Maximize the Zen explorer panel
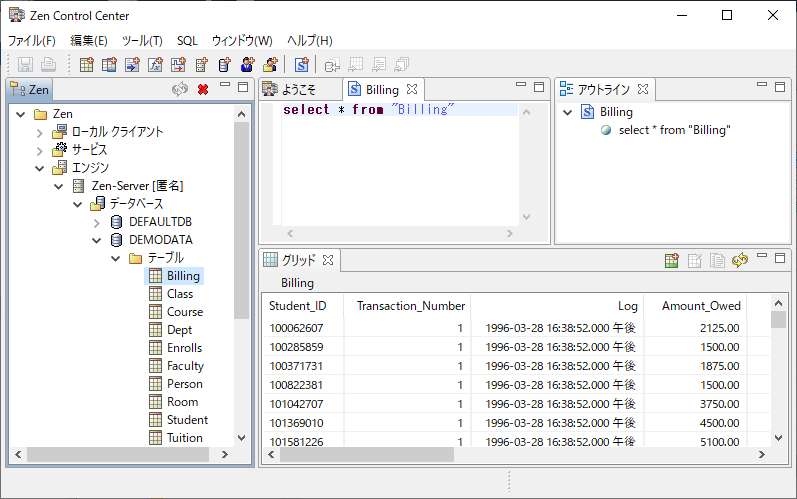The height and width of the screenshot is (499, 797). pos(242,88)
